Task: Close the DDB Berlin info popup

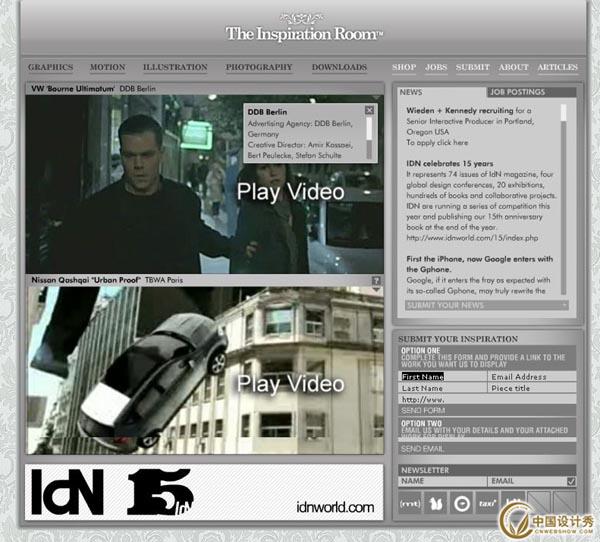Action: [369, 110]
